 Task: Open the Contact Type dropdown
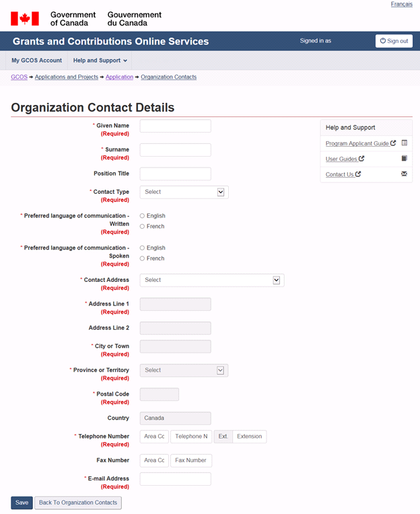point(184,192)
